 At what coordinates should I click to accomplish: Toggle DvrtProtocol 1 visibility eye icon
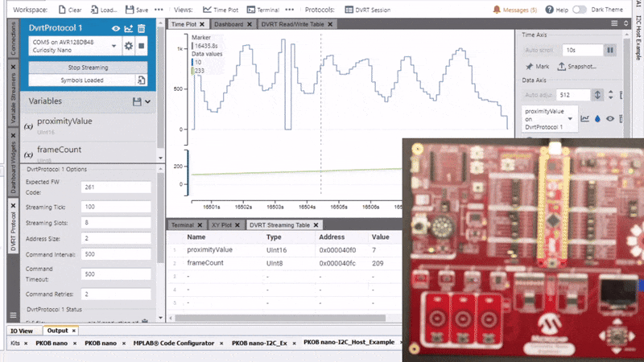point(116,29)
